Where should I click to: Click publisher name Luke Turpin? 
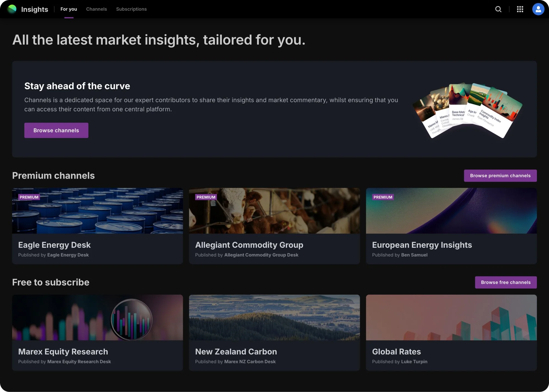(414, 362)
